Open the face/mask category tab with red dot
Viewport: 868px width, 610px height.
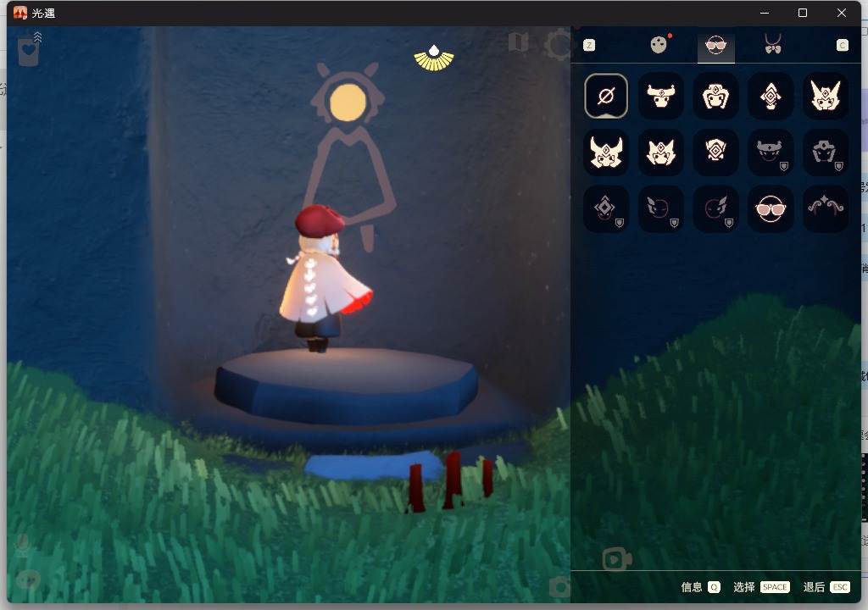pos(659,44)
